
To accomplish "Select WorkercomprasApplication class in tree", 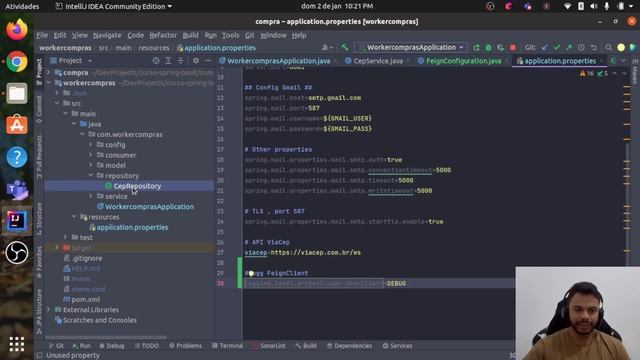I will tap(149, 207).
